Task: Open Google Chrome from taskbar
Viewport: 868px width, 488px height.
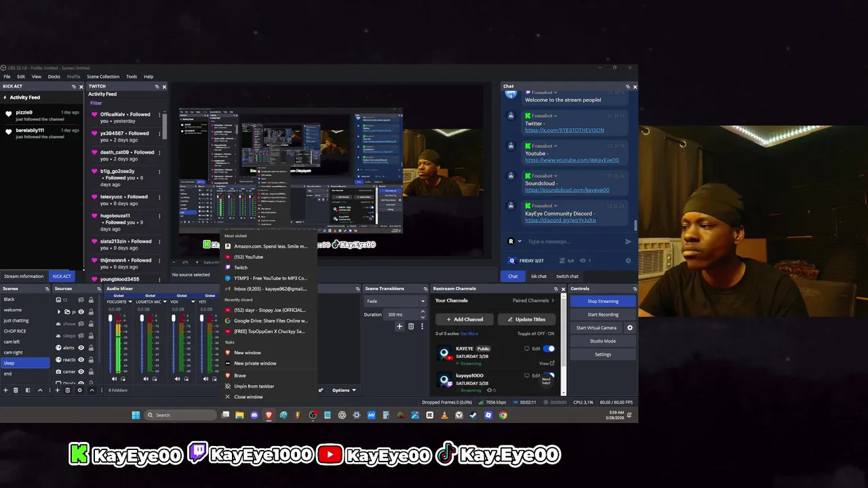Action: [x=502, y=415]
